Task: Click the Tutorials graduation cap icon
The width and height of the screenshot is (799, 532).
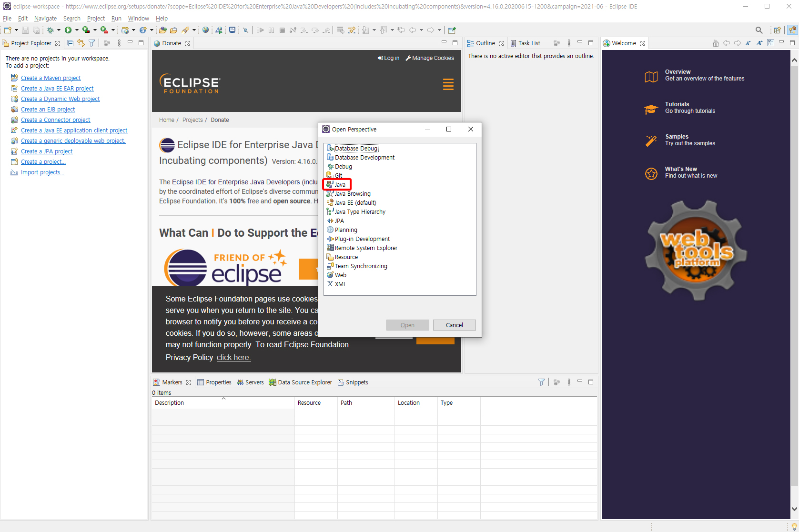Action: [651, 109]
